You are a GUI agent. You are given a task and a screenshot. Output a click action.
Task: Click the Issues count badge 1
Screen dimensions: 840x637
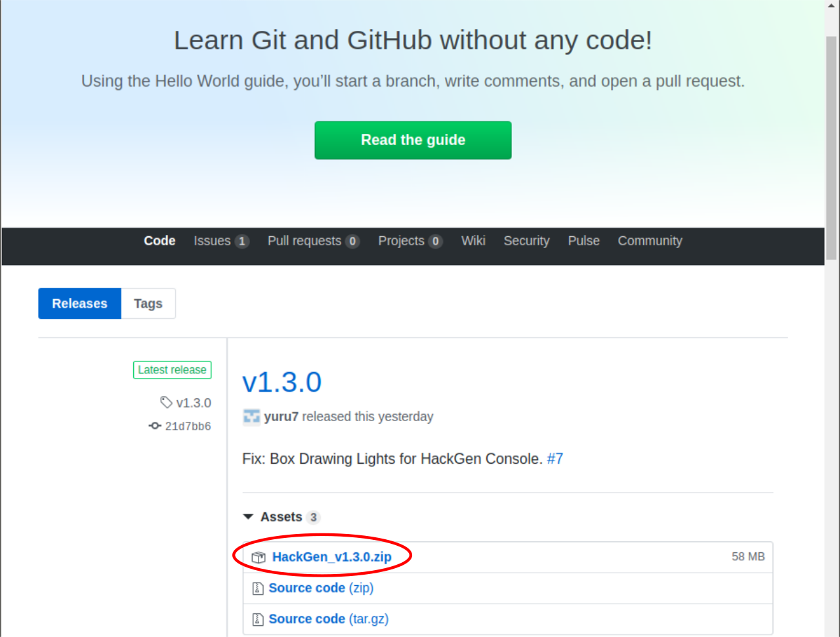[241, 241]
